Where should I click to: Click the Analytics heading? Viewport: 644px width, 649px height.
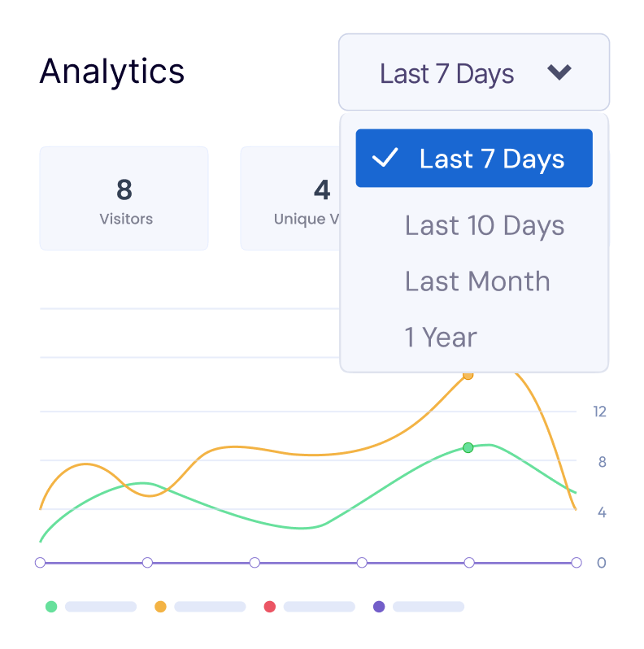[112, 72]
